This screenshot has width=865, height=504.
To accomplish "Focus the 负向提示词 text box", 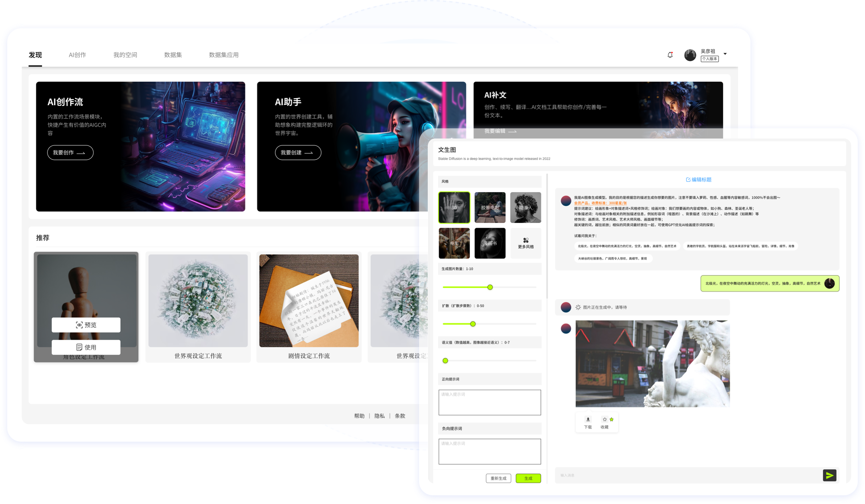I will 489,452.
